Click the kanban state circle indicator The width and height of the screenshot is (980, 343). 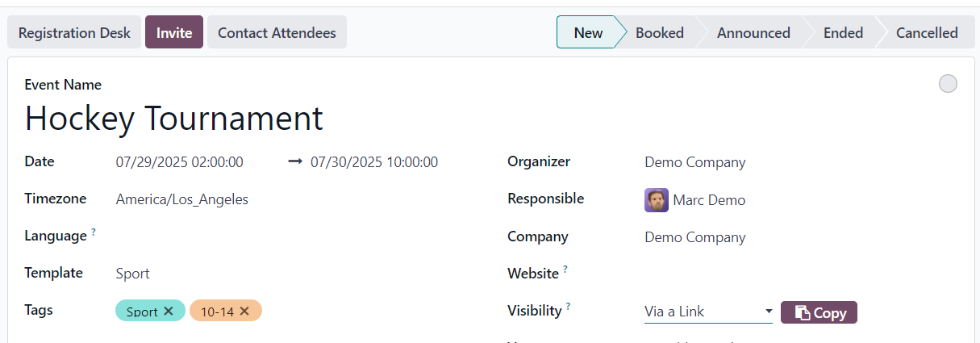pyautogui.click(x=948, y=84)
